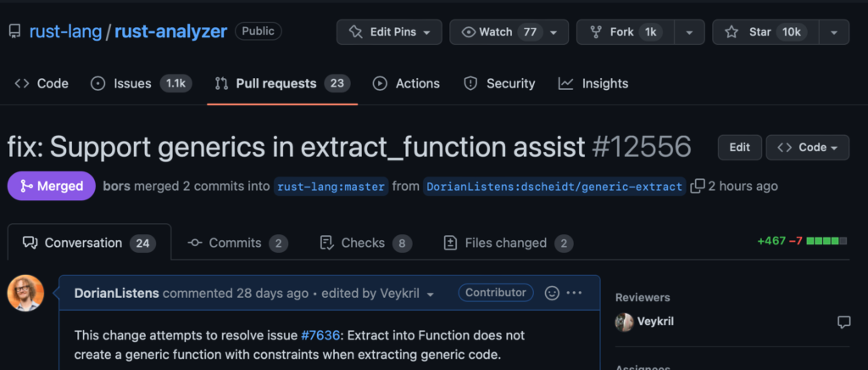Add a reaction with the smiley icon
868x370 pixels.
pos(552,293)
